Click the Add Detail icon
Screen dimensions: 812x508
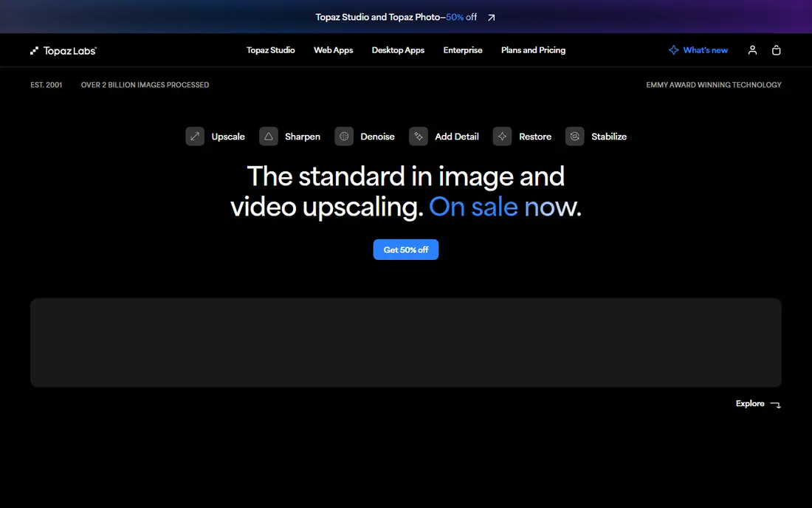pos(419,136)
